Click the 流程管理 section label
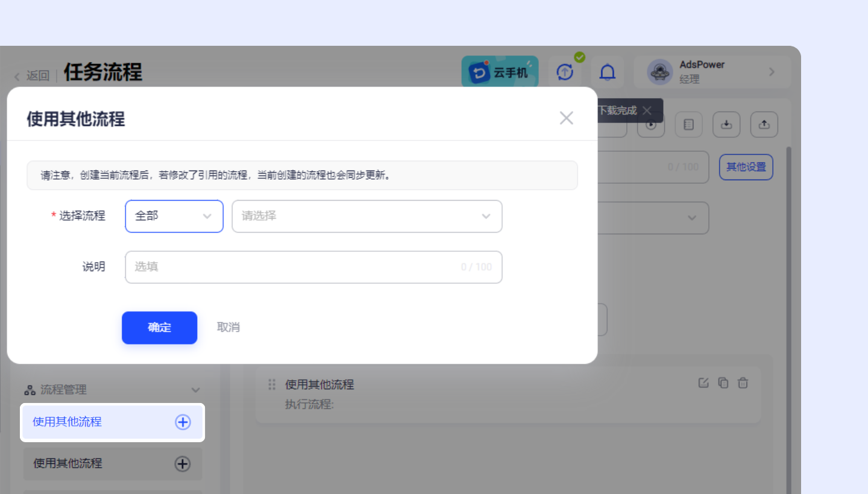The image size is (868, 494). click(63, 390)
